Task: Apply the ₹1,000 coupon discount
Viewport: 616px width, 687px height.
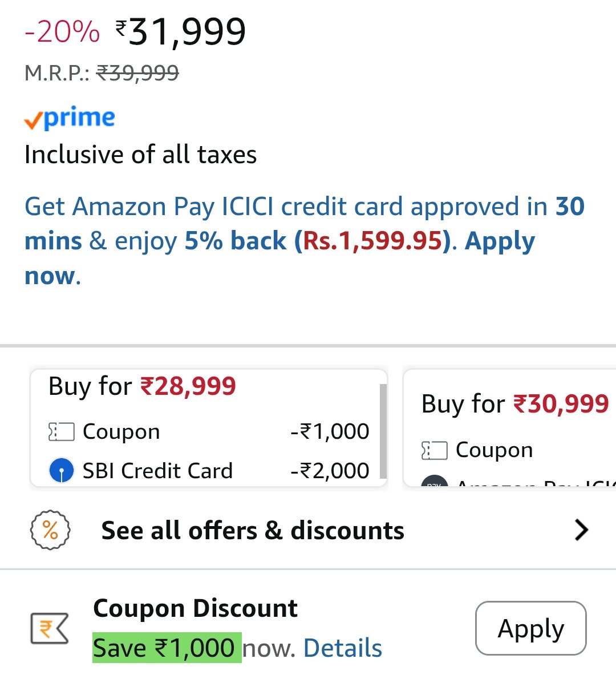Action: (531, 628)
